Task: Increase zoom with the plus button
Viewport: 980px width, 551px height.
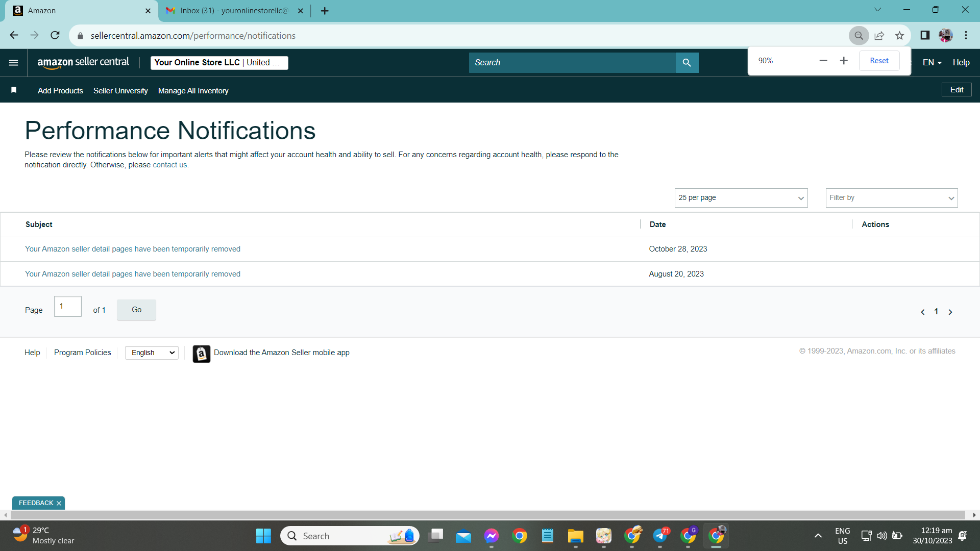Action: tap(844, 61)
